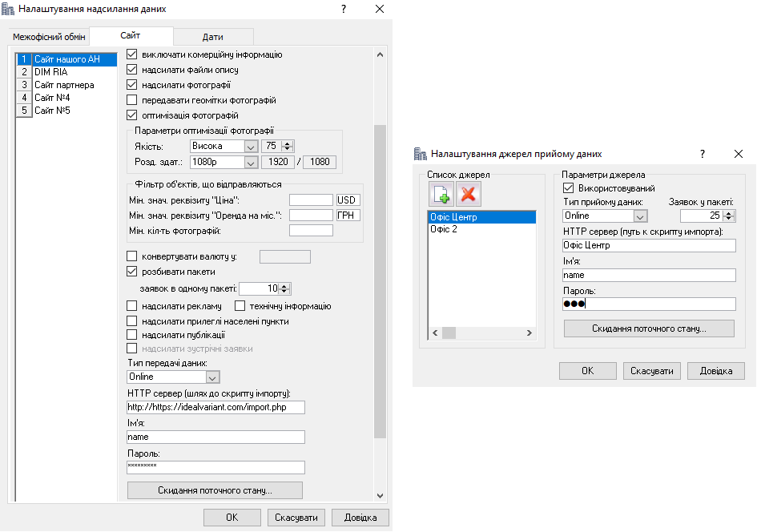Image resolution: width=757 pixels, height=532 pixels.
Task: Uncheck the 'Використовуваний' checkbox
Action: pyautogui.click(x=559, y=188)
